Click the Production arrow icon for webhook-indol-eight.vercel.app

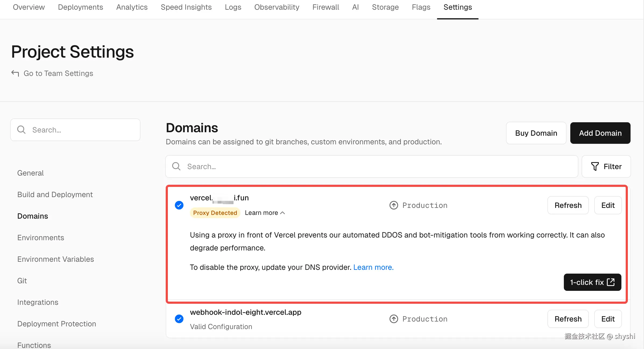[394, 319]
